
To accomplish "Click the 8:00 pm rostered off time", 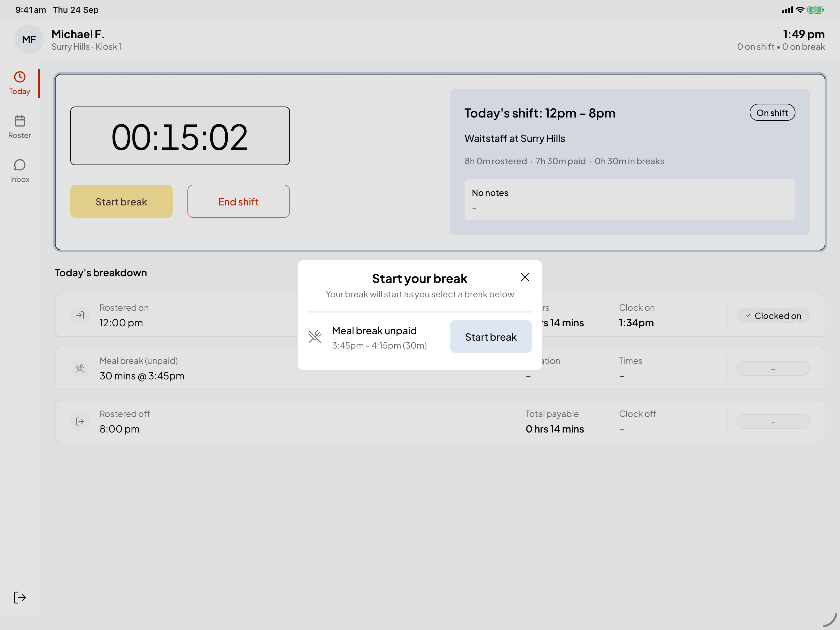I will (119, 429).
